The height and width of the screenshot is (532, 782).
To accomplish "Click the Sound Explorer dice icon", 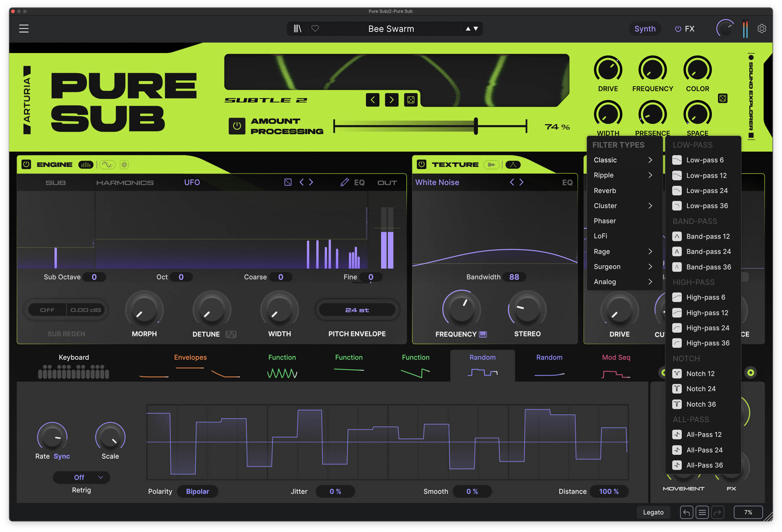I will (723, 98).
